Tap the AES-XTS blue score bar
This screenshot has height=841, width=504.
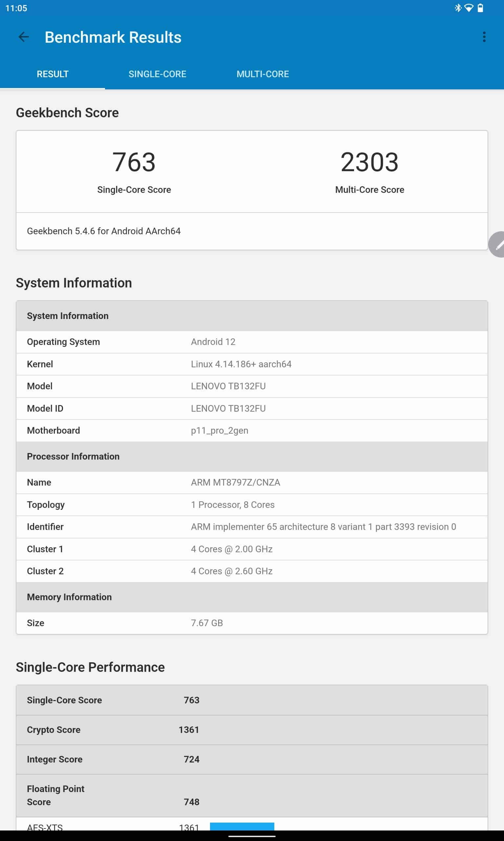coord(242,827)
